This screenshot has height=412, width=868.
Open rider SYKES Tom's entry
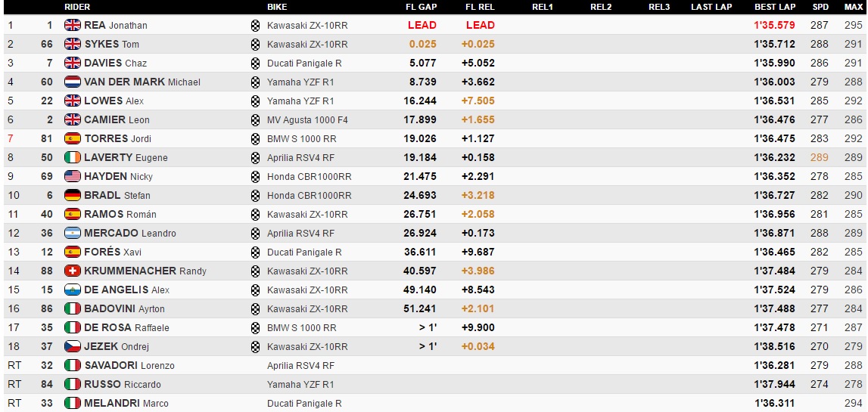coord(111,44)
